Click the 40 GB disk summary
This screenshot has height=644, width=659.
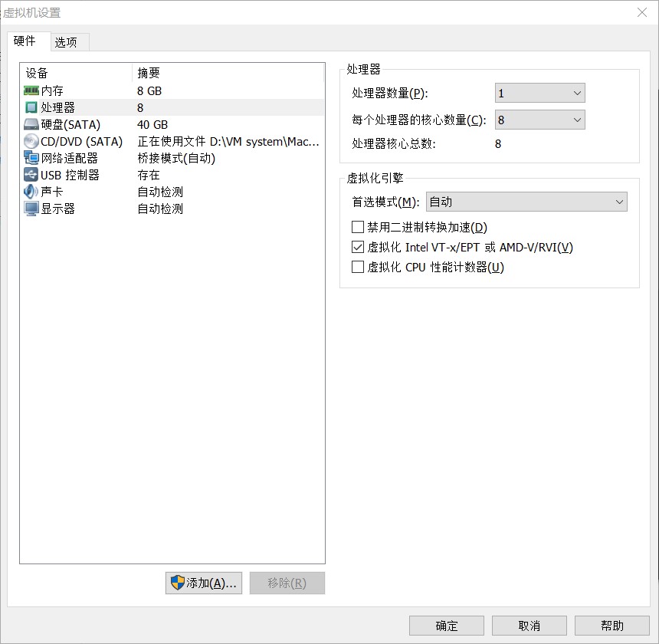click(152, 124)
